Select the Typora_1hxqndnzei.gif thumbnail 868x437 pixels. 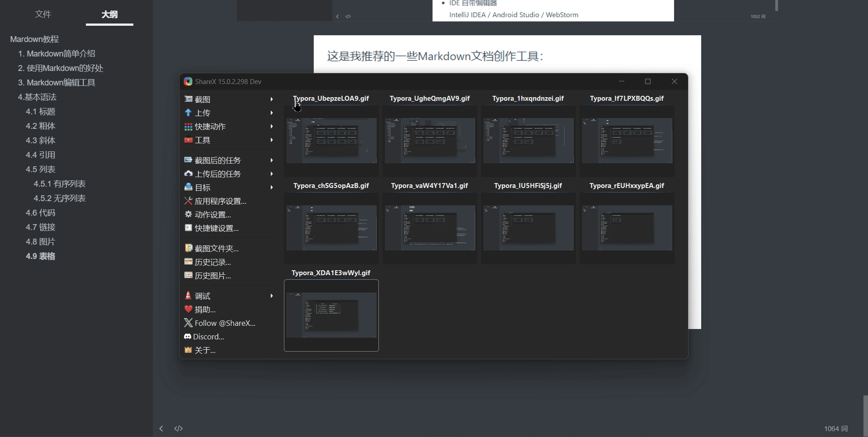coord(528,141)
